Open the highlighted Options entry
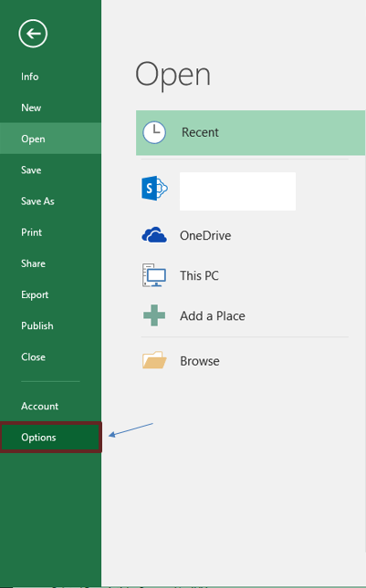Screen dimensions: 366x588 click(x=51, y=438)
